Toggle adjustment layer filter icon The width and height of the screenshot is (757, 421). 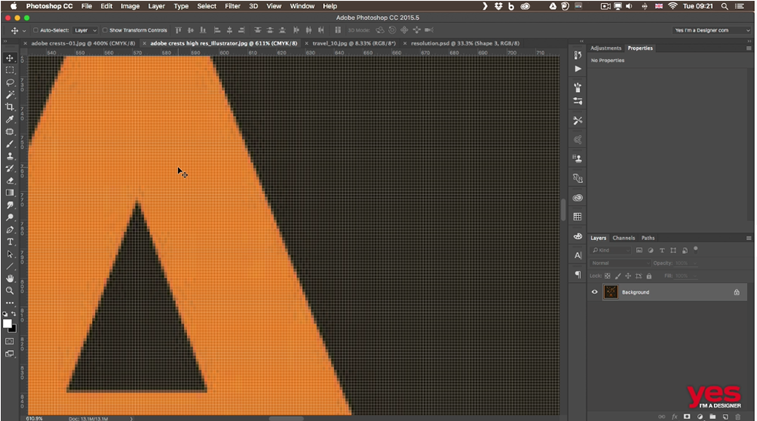pos(651,250)
